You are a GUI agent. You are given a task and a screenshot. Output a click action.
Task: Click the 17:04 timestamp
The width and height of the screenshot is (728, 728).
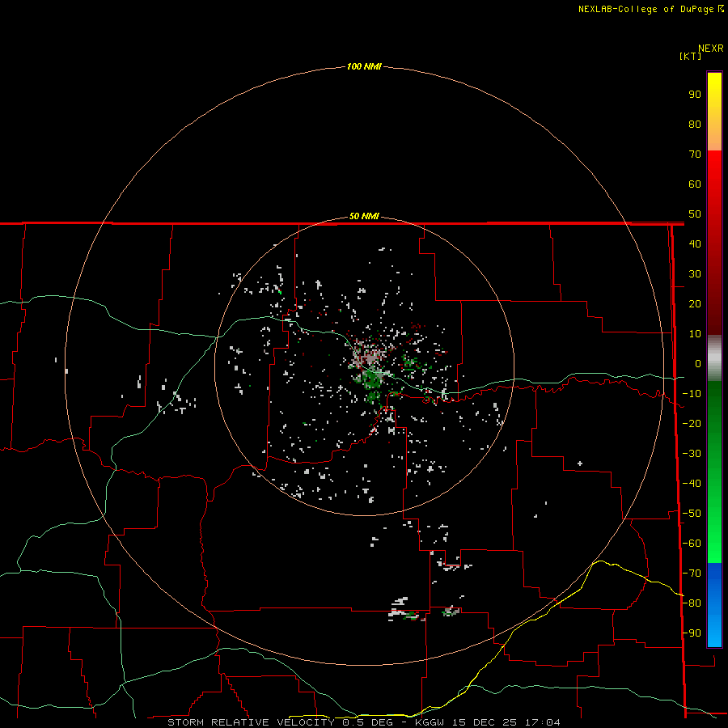543,722
